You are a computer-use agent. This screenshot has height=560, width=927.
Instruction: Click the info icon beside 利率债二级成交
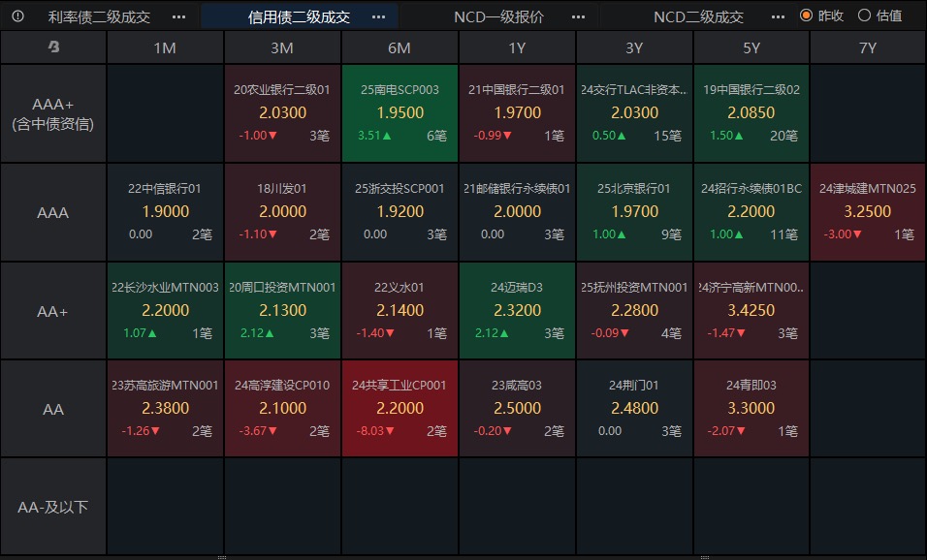17,16
